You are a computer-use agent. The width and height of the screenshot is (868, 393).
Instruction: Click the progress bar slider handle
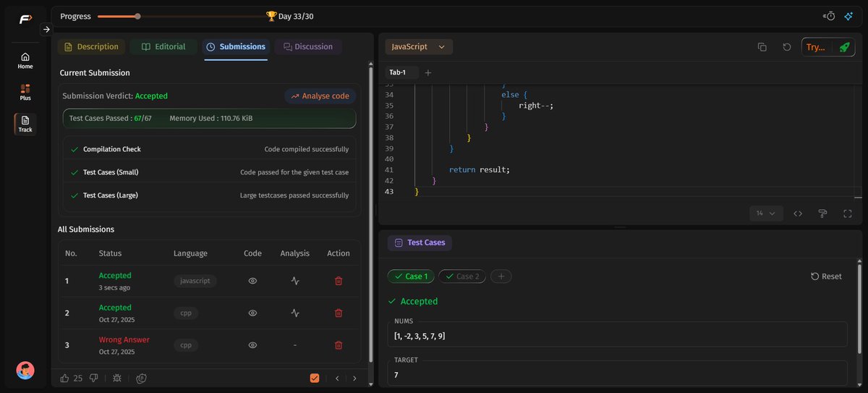(137, 16)
